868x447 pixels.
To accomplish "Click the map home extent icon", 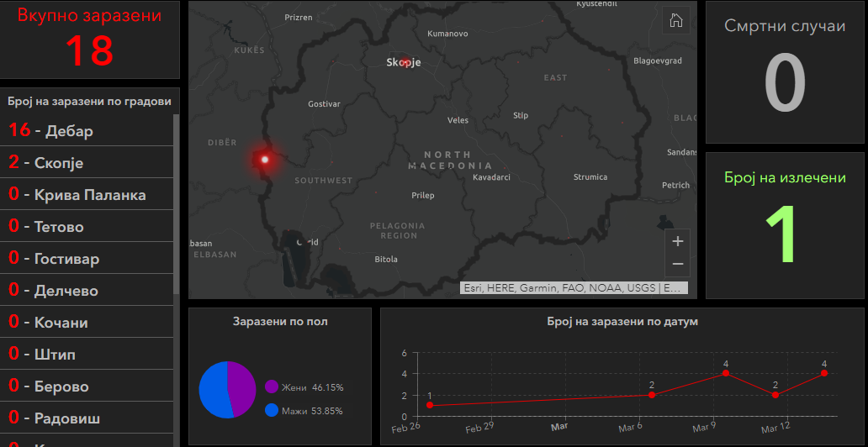I will (675, 22).
